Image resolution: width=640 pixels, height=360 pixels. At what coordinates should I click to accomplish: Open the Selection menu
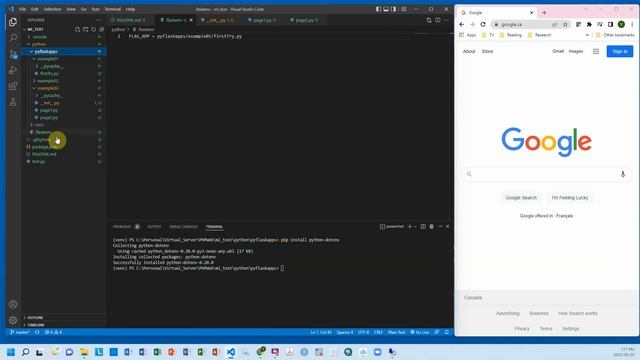pyautogui.click(x=52, y=9)
